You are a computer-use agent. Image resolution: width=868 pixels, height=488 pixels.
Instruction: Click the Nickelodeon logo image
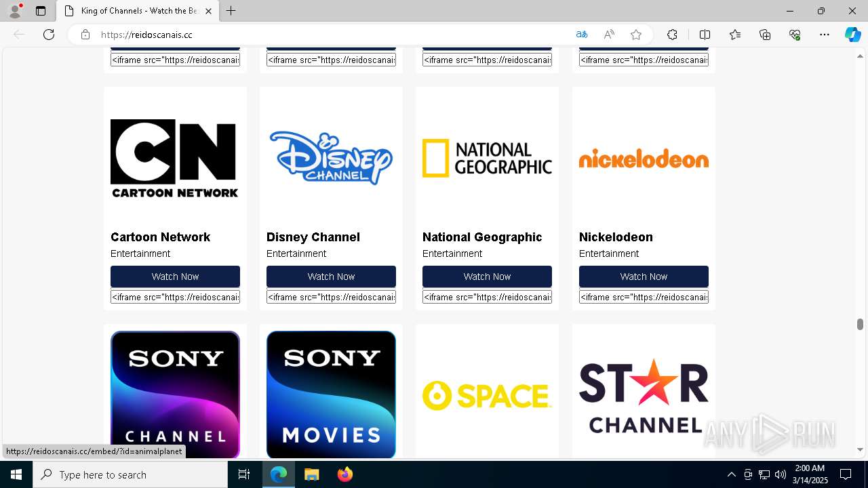[644, 159]
